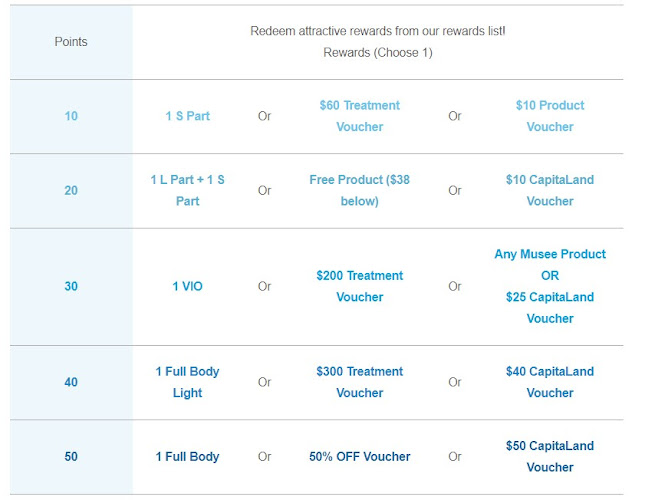Click 'Redeem attractive rewards from our rewards list!' text
The height and width of the screenshot is (500, 645).
[x=378, y=31]
